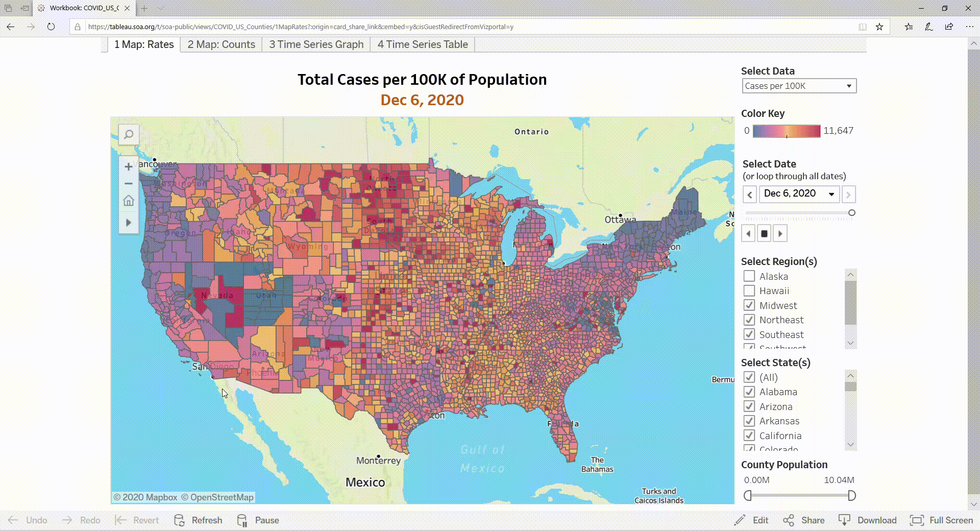Open the map search magnifier tool
This screenshot has height=531, width=980.
(128, 135)
